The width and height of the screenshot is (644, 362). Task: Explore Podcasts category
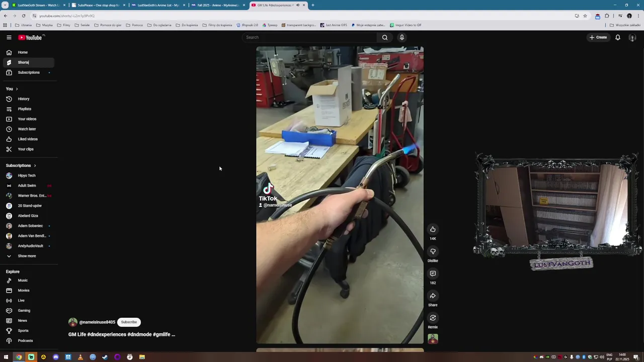29,341
